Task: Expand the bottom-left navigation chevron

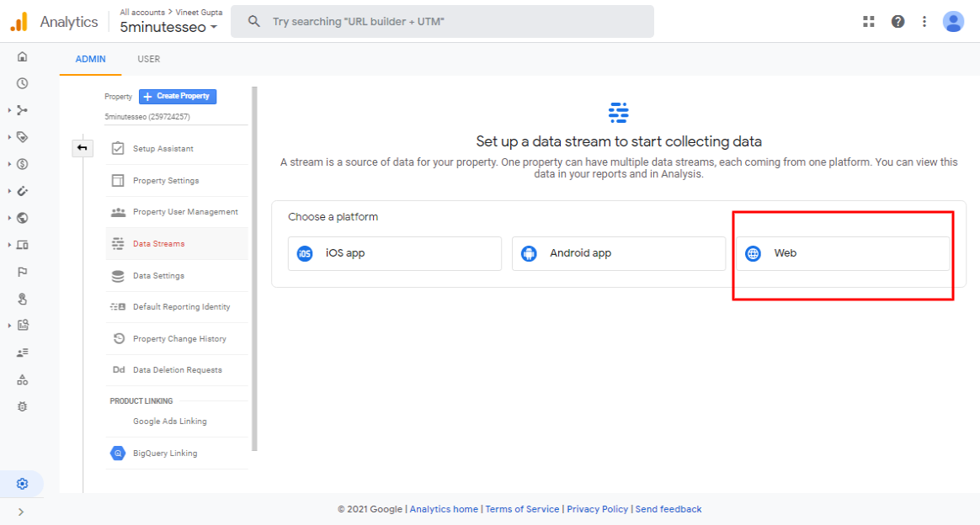Action: [x=22, y=511]
